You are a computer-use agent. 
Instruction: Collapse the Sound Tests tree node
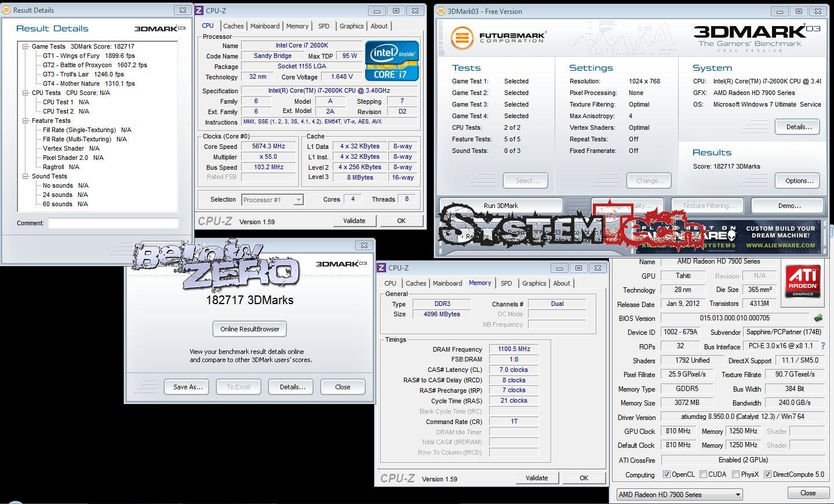click(26, 176)
